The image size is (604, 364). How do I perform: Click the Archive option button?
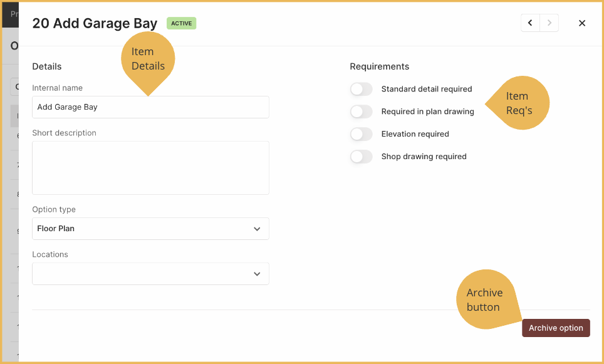(x=556, y=328)
